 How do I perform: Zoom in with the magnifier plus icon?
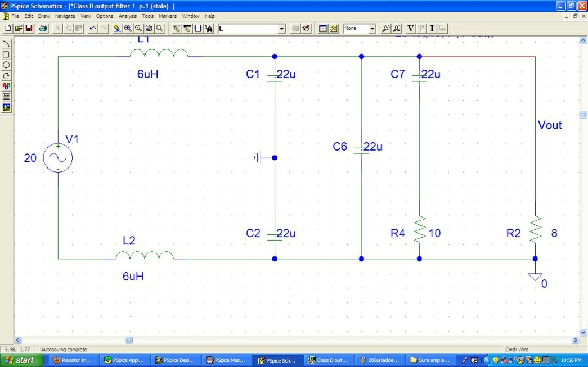[x=128, y=29]
